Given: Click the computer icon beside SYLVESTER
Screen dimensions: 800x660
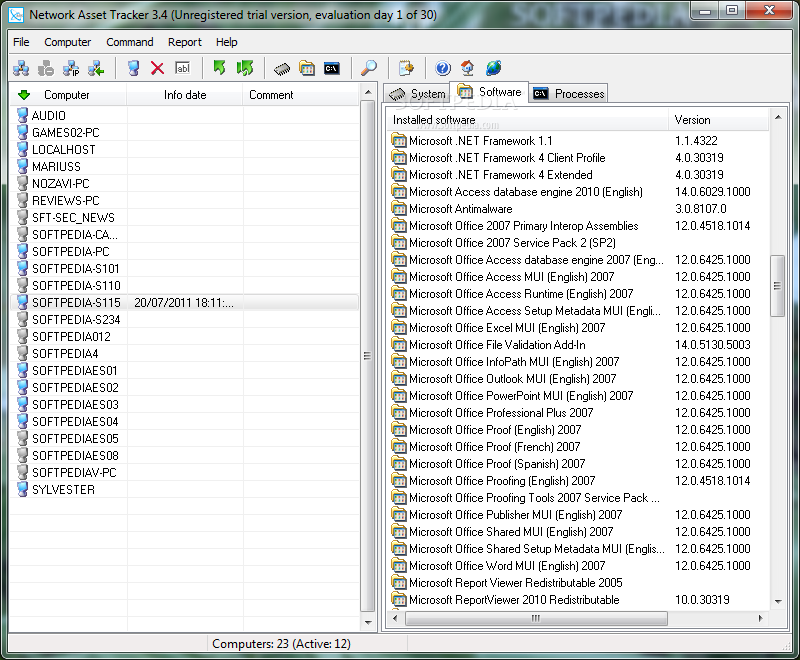Looking at the screenshot, I should (22, 489).
